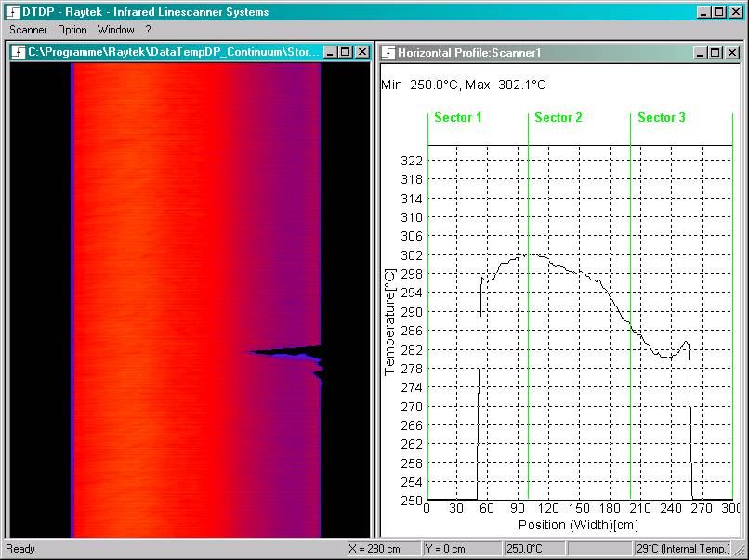Click the profile curve peak near 302°C
749x560 pixels.
coord(532,254)
